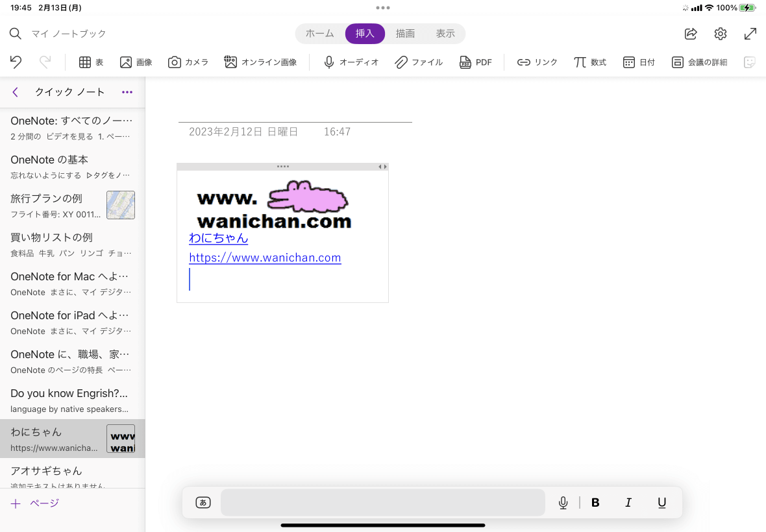Open the クイック ノート more options menu

[x=127, y=92]
